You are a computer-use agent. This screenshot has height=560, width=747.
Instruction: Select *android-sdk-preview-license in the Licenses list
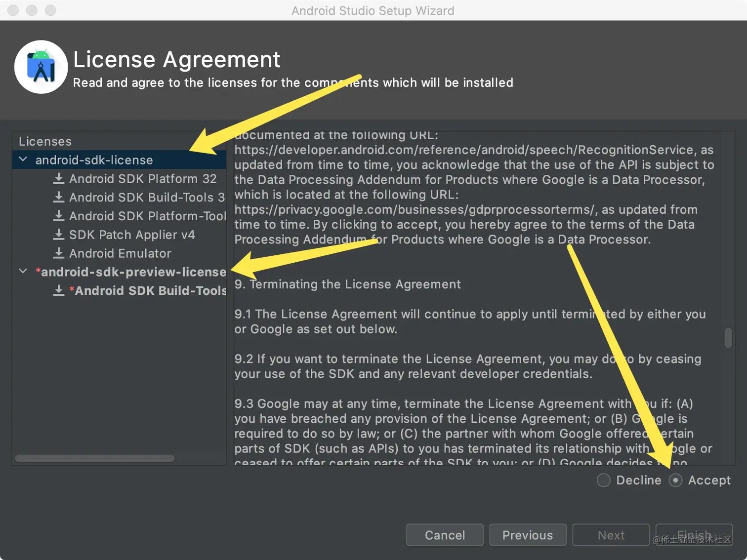(x=119, y=272)
